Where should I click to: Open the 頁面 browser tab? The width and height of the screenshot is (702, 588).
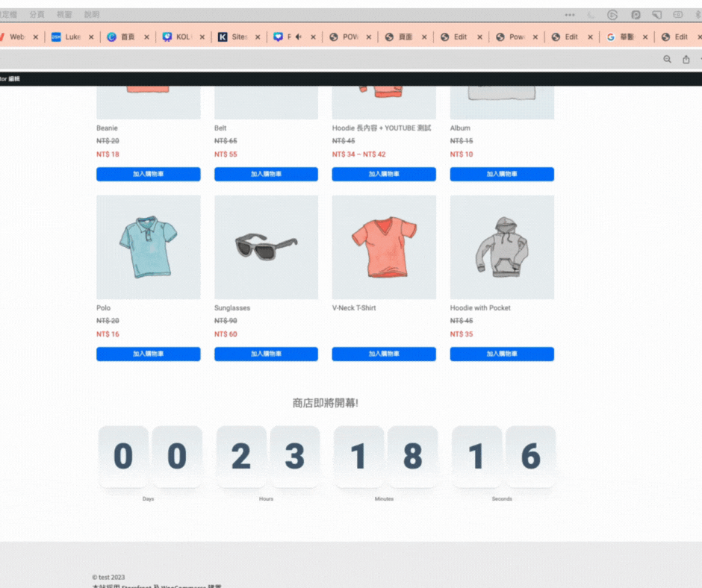(x=404, y=37)
